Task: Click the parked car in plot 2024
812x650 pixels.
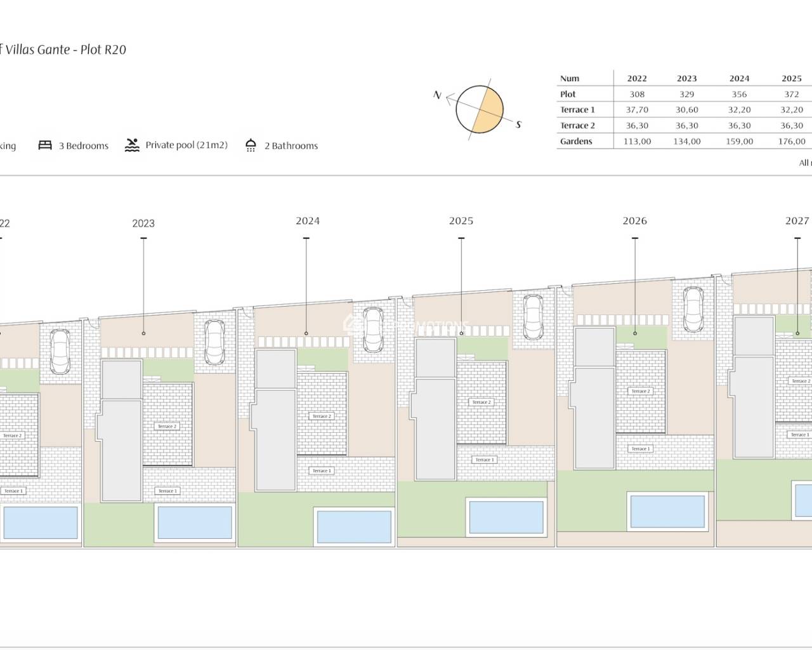Action: click(x=374, y=330)
